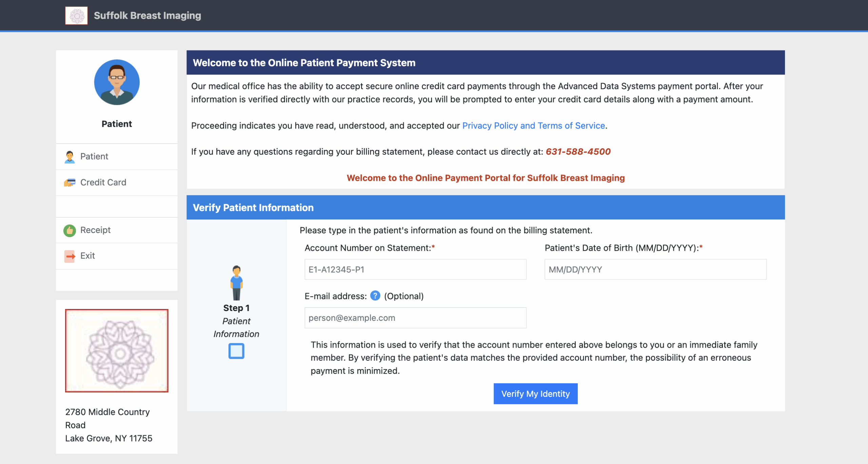Open the Receipt menu entry
868x464 pixels.
[95, 230]
